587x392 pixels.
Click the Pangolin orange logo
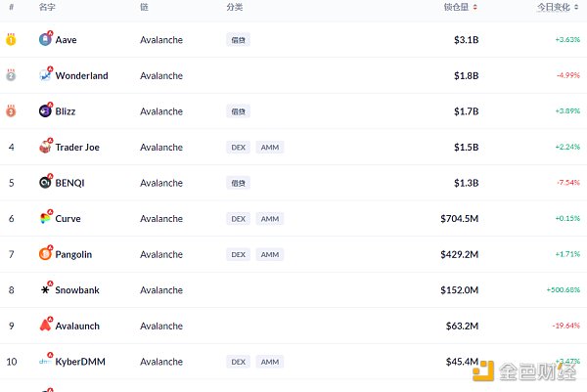[45, 254]
